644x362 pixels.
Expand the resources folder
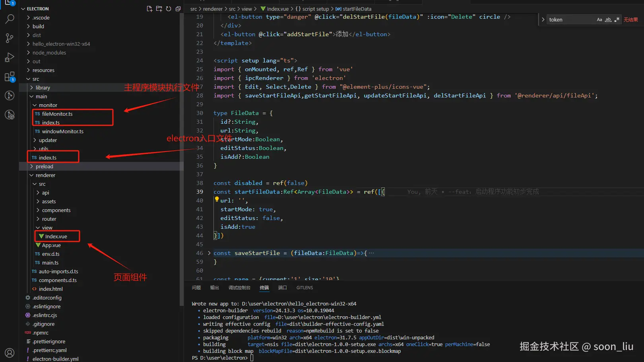click(29, 70)
